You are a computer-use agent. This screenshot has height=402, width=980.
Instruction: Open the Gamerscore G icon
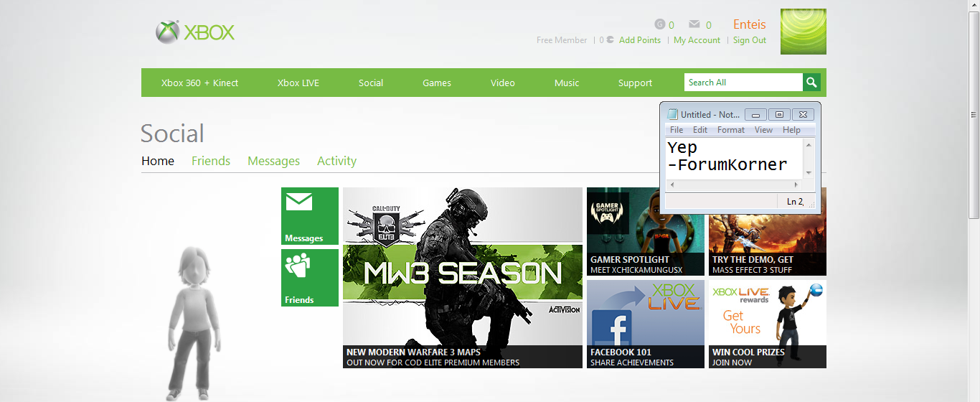click(x=660, y=24)
